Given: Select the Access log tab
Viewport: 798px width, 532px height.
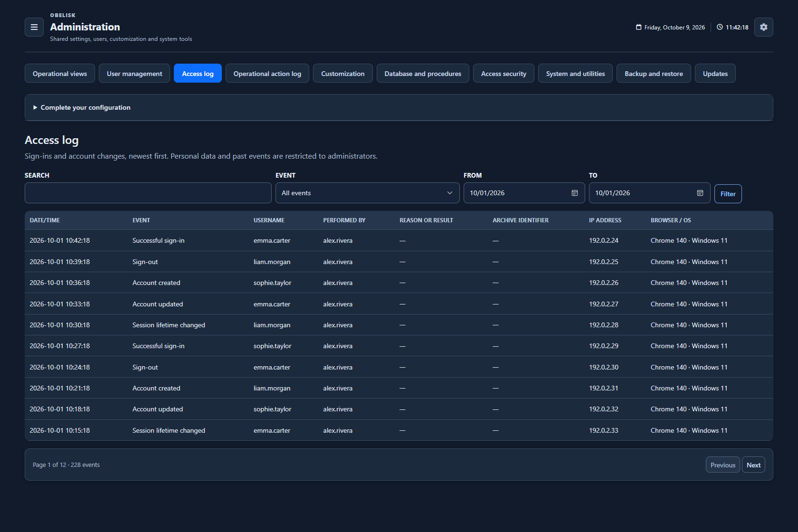Looking at the screenshot, I should [x=198, y=73].
